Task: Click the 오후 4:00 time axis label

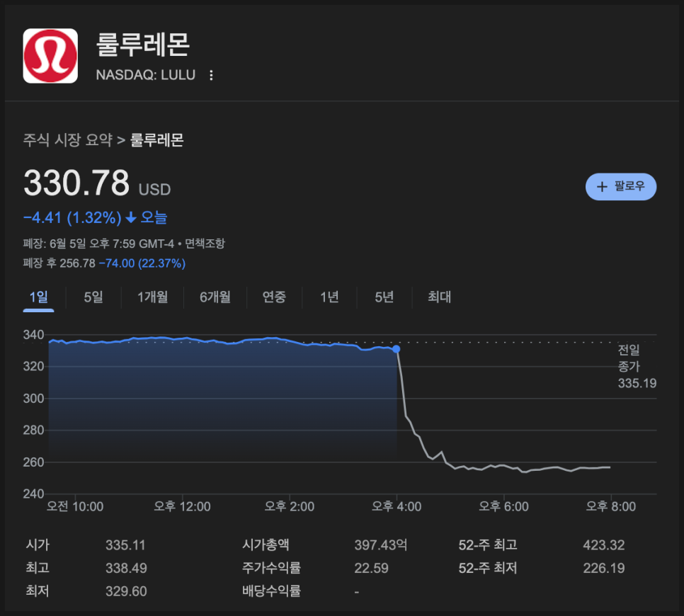Action: (397, 506)
